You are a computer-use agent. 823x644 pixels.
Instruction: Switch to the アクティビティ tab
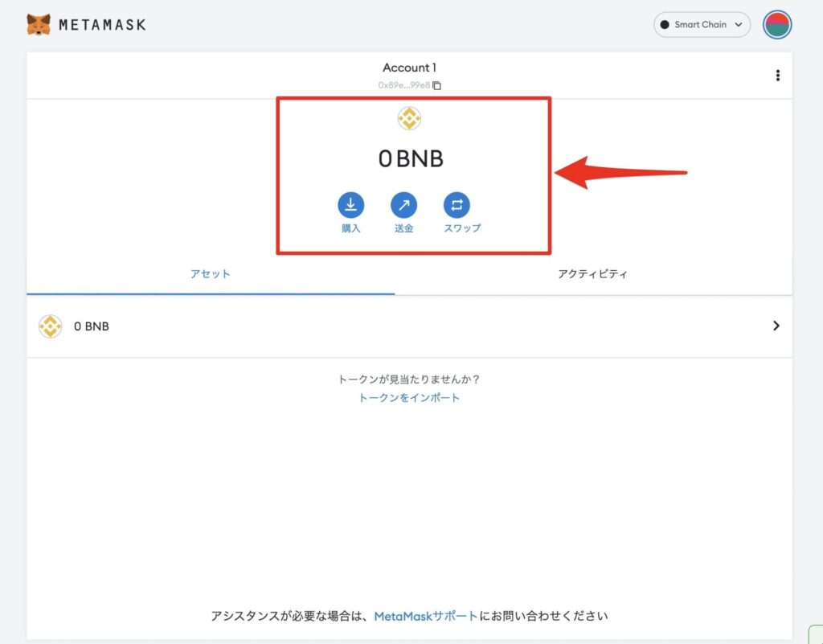tap(593, 274)
